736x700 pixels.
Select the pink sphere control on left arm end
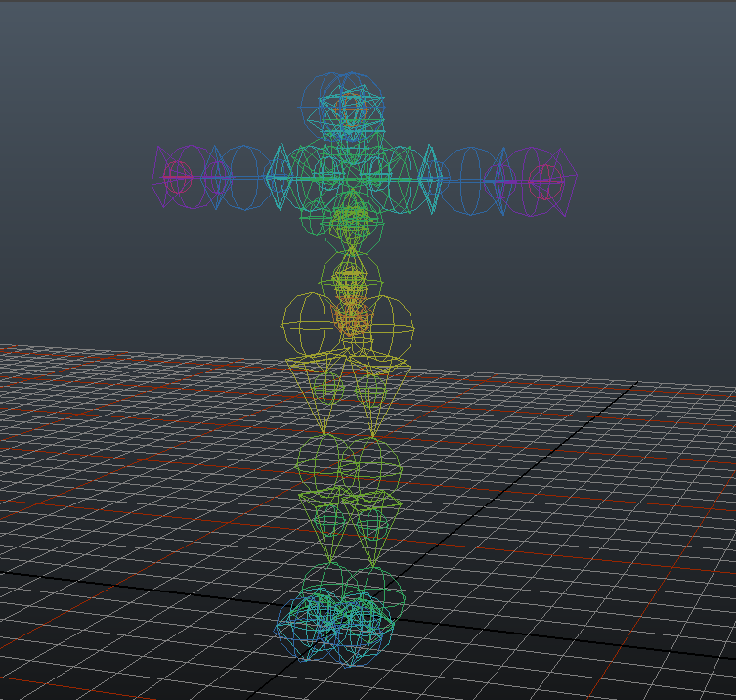pyautogui.click(x=178, y=177)
